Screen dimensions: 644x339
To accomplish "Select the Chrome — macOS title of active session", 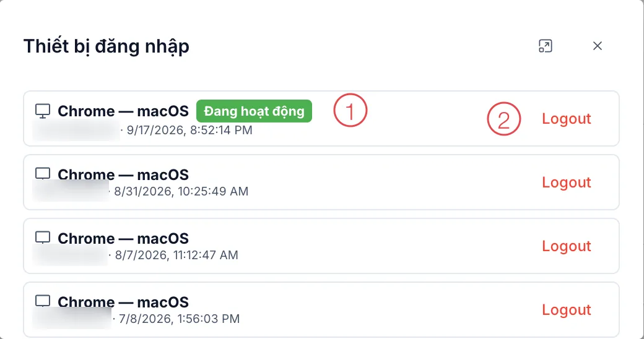I will click(123, 111).
